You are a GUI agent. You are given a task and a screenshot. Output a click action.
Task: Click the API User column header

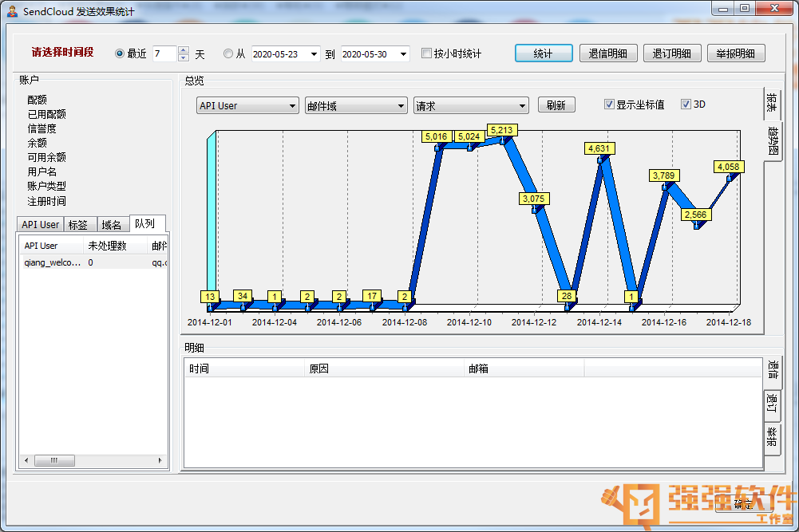click(x=51, y=246)
